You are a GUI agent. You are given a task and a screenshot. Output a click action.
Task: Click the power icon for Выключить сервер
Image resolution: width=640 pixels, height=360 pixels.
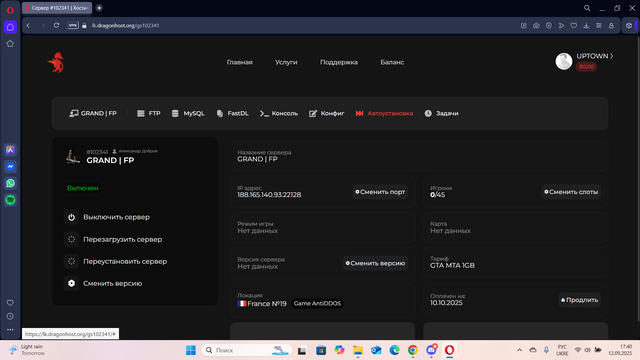(71, 217)
